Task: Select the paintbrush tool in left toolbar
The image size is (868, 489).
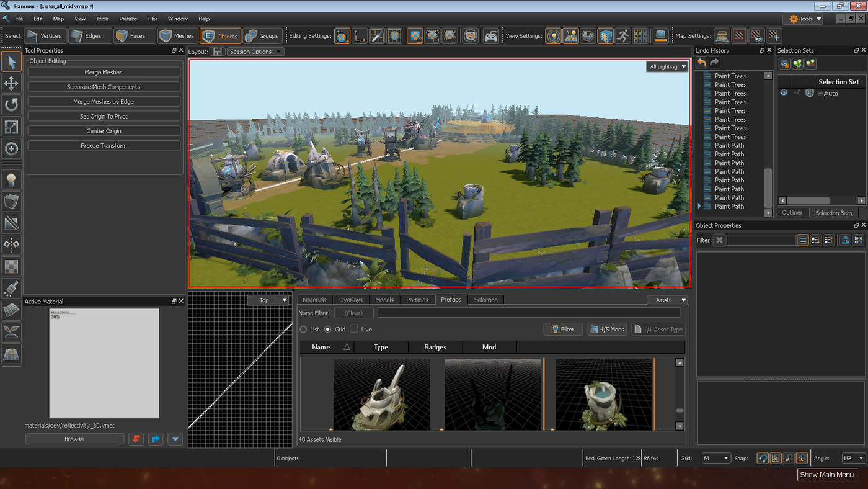Action: point(11,289)
